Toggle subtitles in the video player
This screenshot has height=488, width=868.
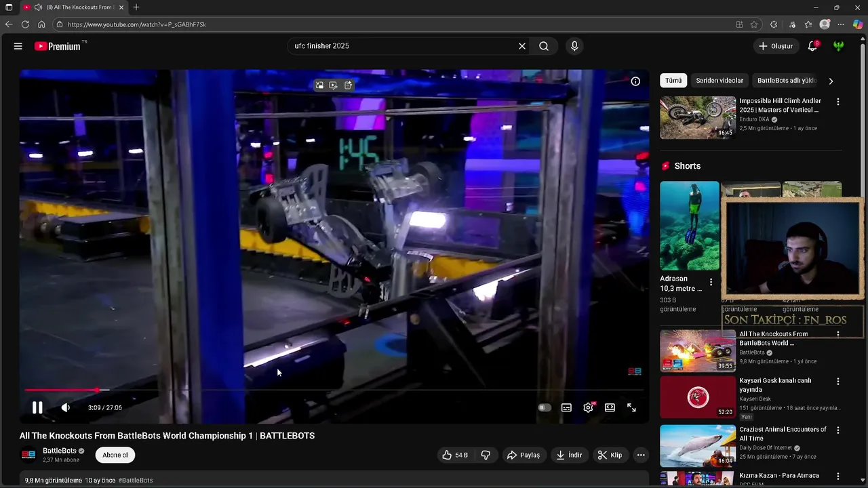click(x=566, y=407)
